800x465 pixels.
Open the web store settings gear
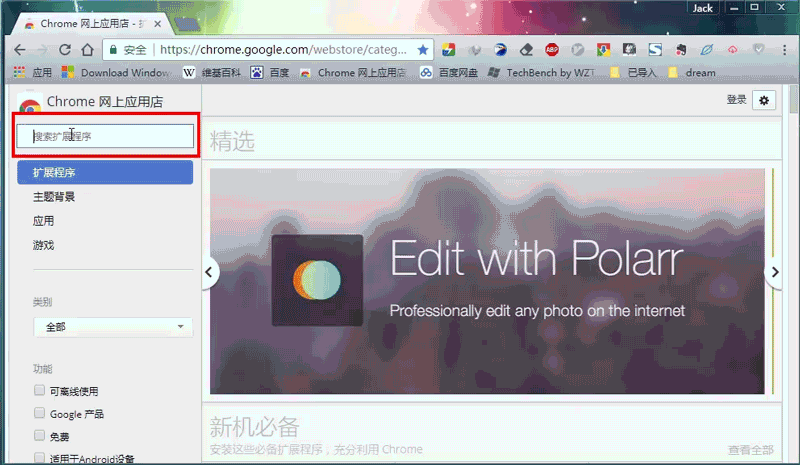click(x=764, y=101)
